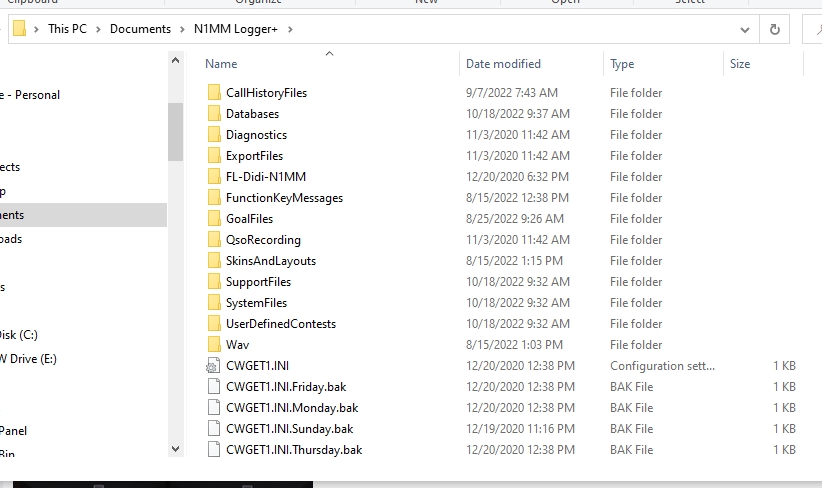Select the UserDefinedContests folder name

click(281, 323)
